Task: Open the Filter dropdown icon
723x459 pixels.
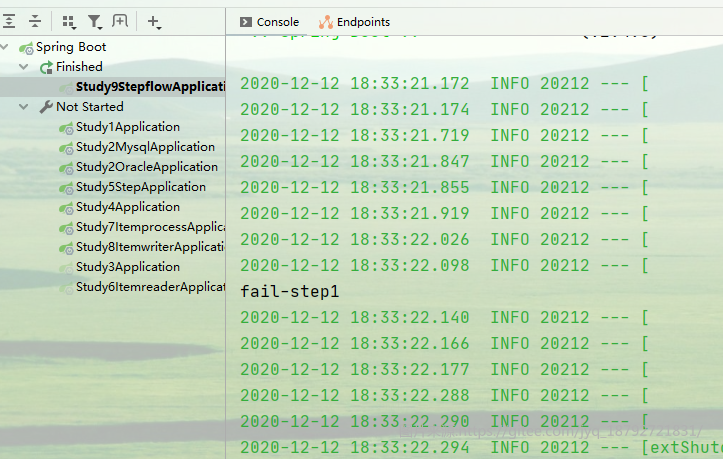Action: click(95, 22)
